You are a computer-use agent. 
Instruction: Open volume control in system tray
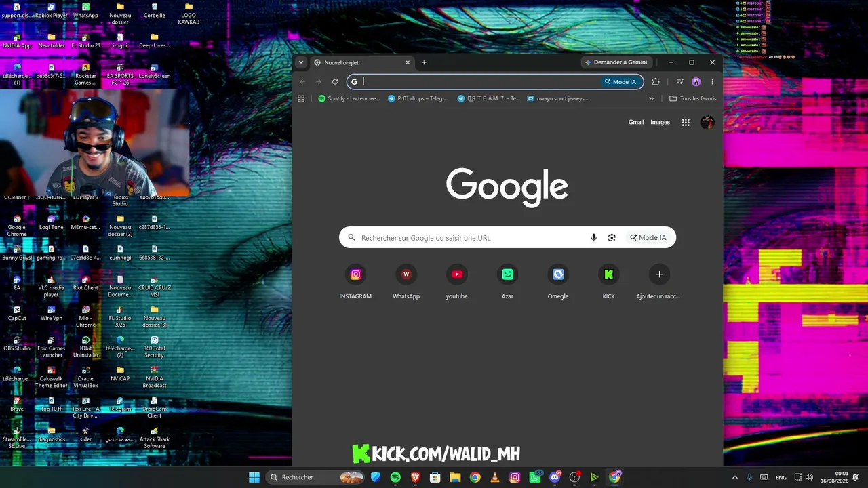(x=809, y=477)
